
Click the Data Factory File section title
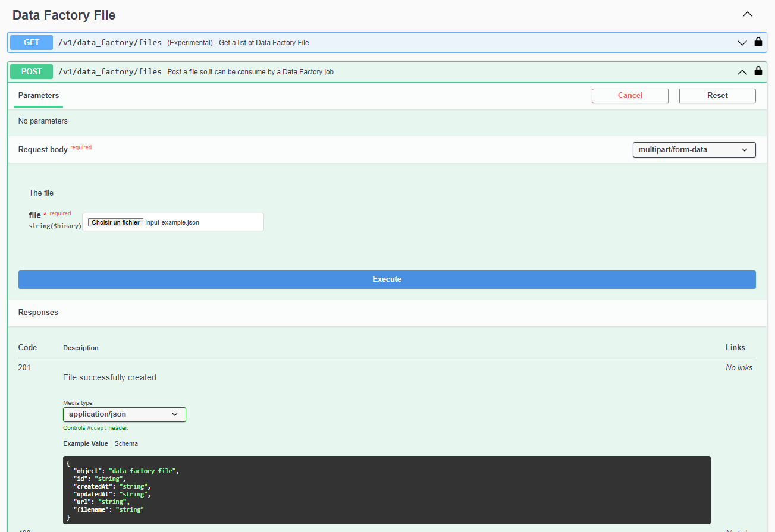click(x=64, y=15)
